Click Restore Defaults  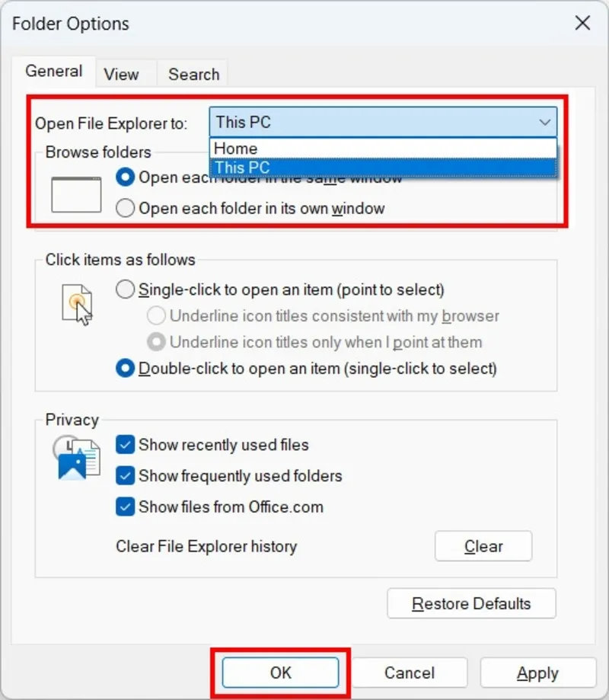pos(471,603)
